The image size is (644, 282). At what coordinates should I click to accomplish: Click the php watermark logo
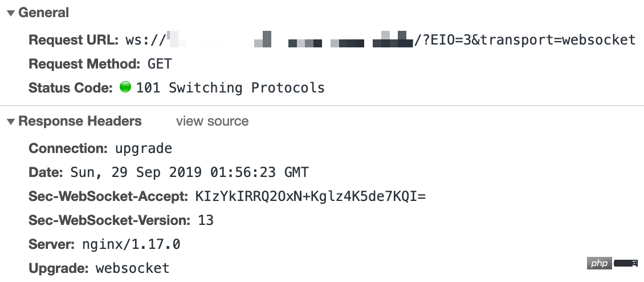click(599, 263)
